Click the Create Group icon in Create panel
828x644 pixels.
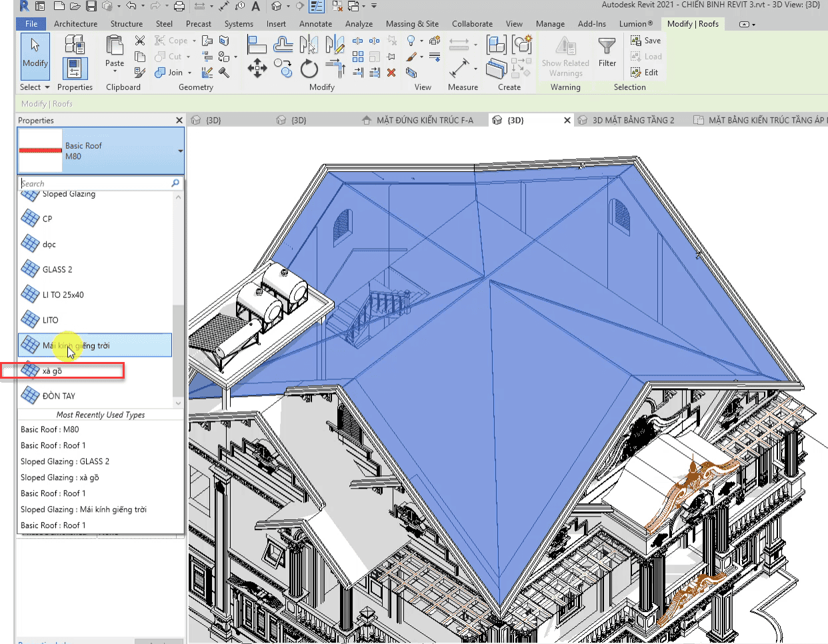click(522, 45)
